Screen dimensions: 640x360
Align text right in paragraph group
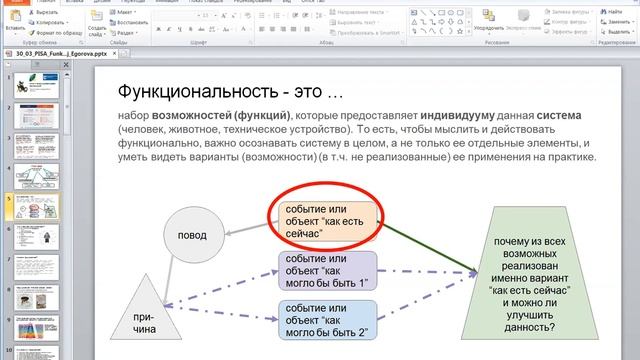click(x=283, y=29)
